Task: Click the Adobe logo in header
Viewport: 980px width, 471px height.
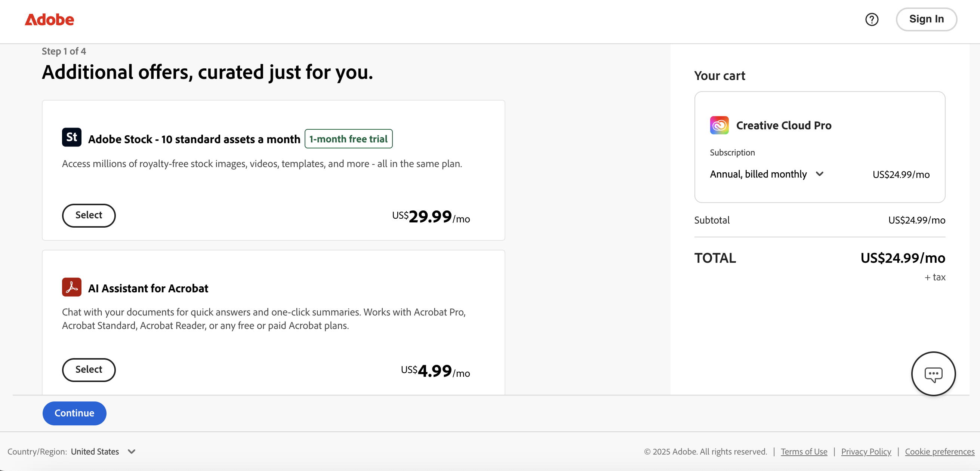Action: pyautogui.click(x=49, y=19)
